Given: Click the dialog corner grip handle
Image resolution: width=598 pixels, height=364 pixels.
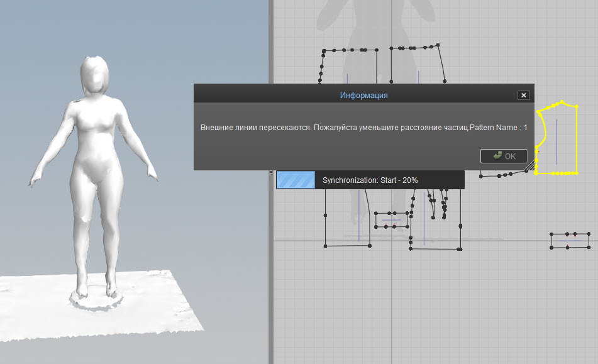Looking at the screenshot, I should [529, 165].
